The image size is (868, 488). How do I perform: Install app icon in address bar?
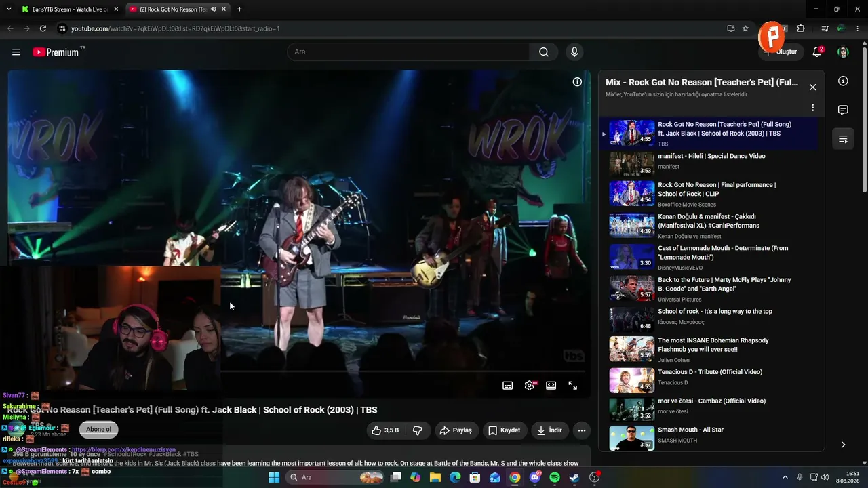(730, 28)
